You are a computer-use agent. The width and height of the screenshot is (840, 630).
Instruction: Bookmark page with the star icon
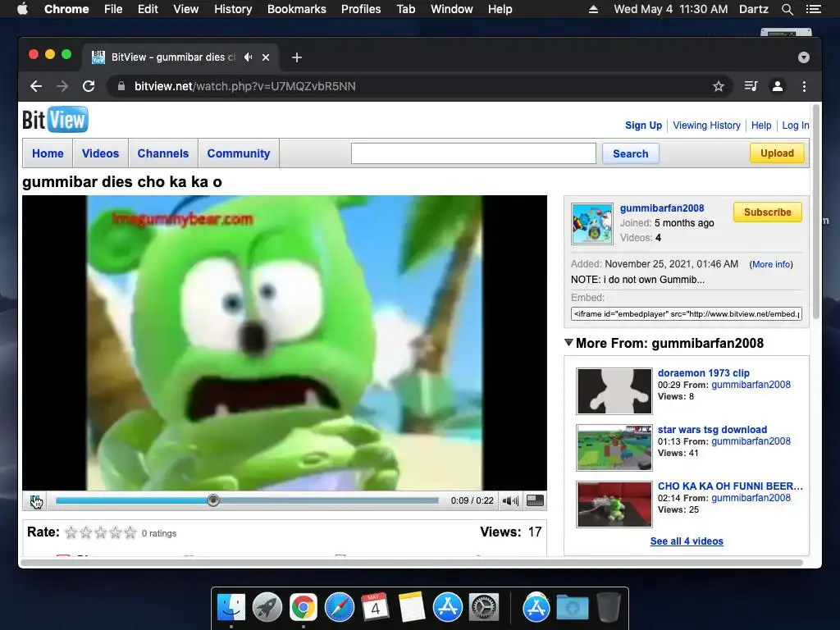(719, 86)
